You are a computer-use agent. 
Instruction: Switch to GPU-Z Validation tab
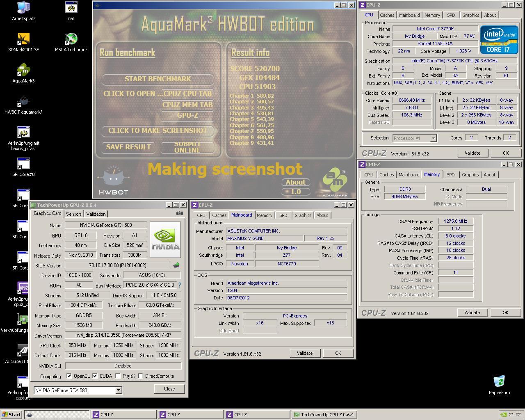coord(96,214)
